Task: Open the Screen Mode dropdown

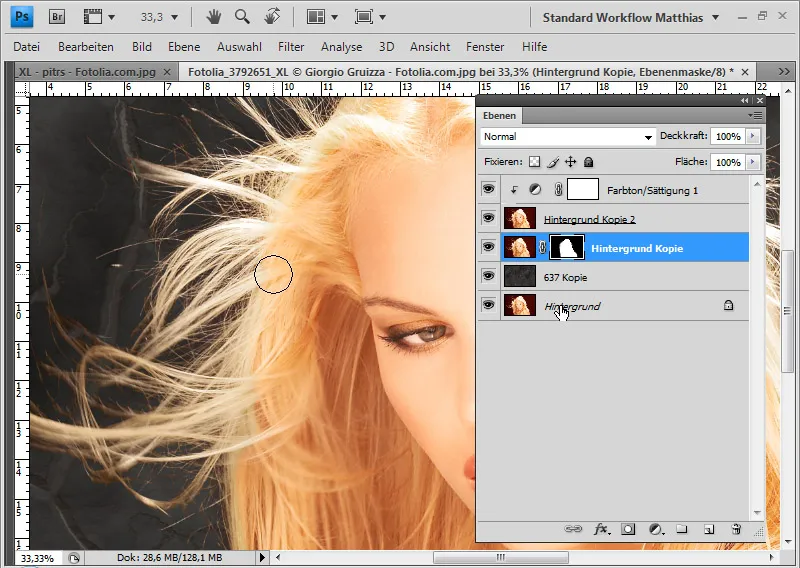Action: [x=370, y=17]
